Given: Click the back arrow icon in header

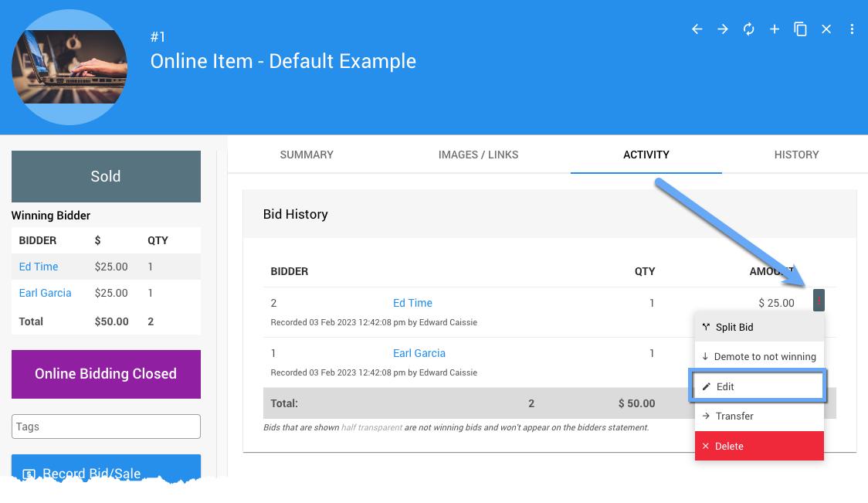Looking at the screenshot, I should [x=697, y=29].
